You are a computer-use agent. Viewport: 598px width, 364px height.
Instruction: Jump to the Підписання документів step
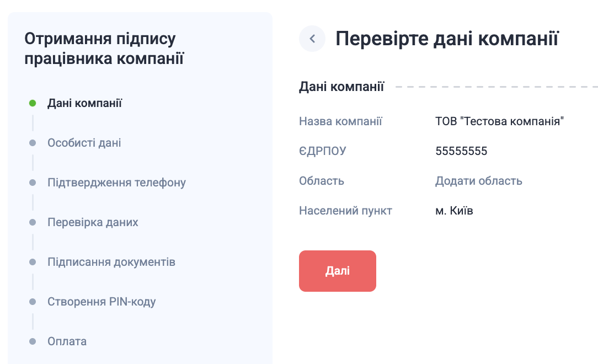[111, 262]
